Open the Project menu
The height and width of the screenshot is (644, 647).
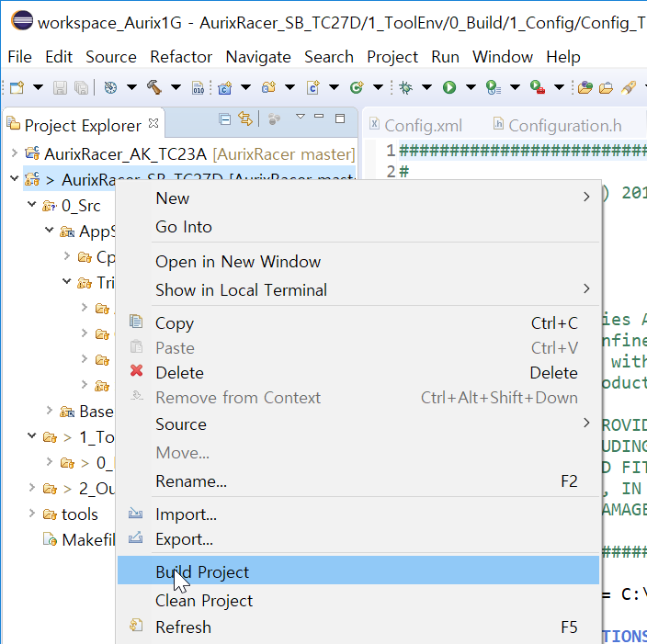392,57
